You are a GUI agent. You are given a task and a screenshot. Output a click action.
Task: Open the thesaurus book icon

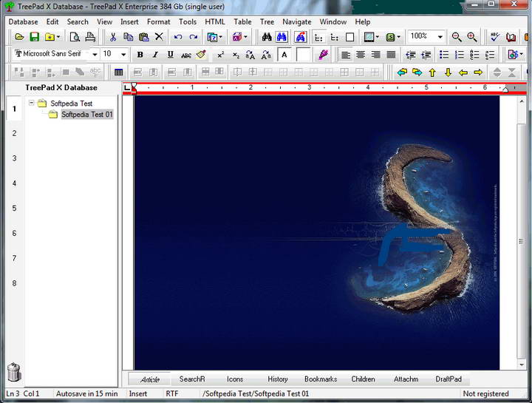(x=511, y=37)
